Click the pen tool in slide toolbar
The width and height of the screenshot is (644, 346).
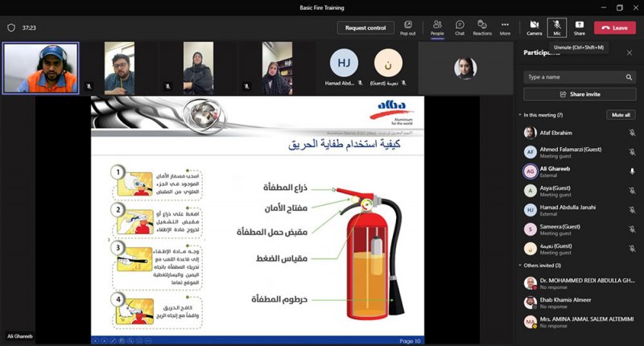(x=114, y=340)
